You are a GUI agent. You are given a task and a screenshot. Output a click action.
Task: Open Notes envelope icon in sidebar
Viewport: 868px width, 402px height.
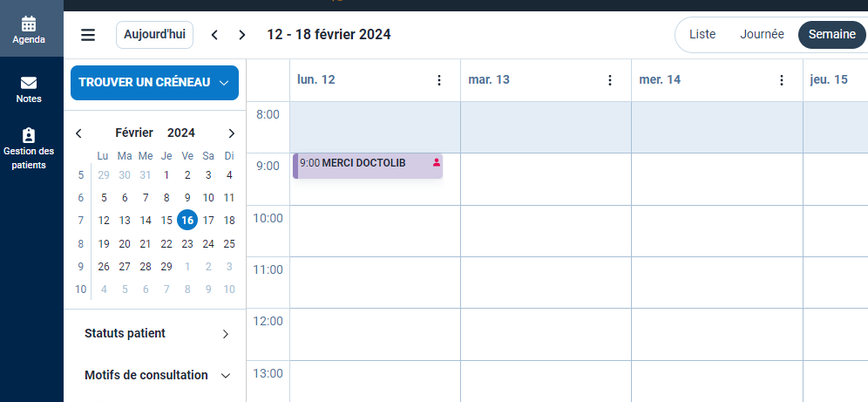click(x=29, y=83)
